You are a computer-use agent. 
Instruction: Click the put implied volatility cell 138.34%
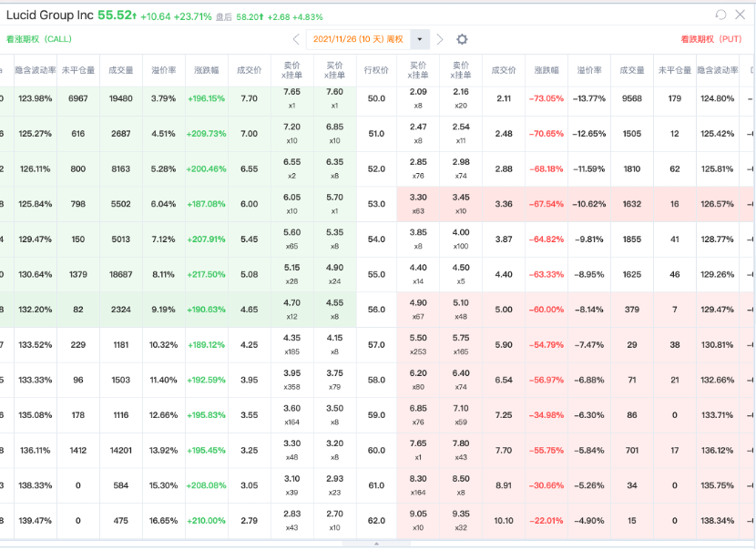(718, 521)
